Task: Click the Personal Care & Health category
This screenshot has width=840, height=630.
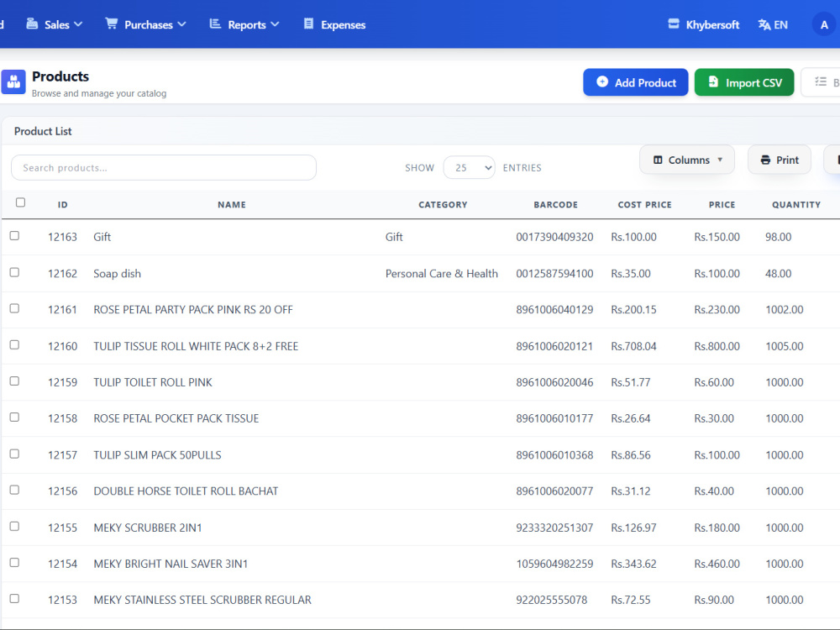Action: tap(442, 273)
